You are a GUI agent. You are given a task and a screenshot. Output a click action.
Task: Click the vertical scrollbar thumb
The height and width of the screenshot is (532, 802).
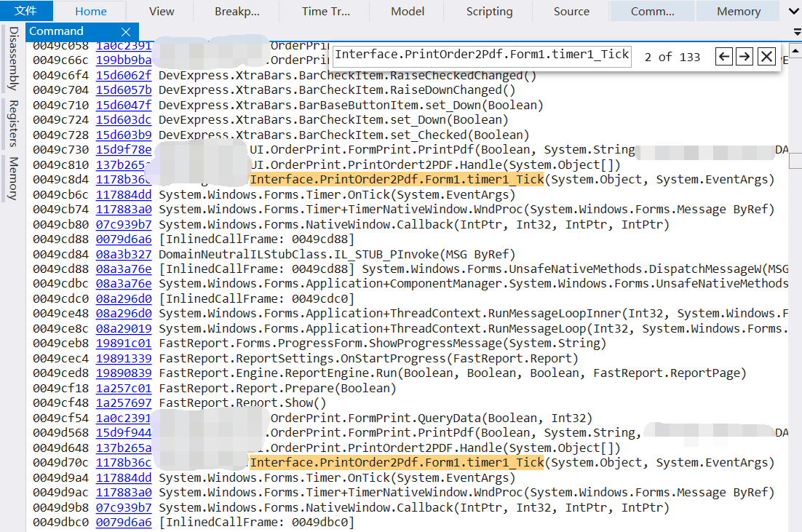pos(795,162)
